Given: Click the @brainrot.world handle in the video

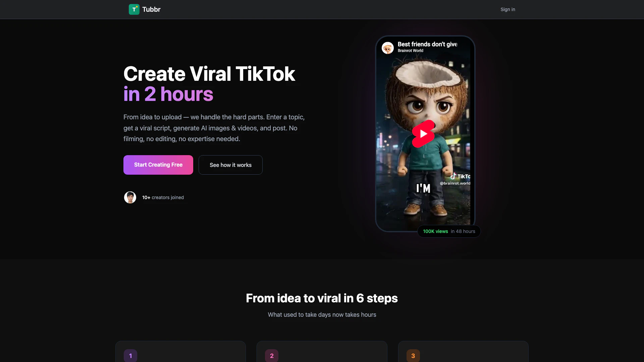Looking at the screenshot, I should pyautogui.click(x=455, y=183).
